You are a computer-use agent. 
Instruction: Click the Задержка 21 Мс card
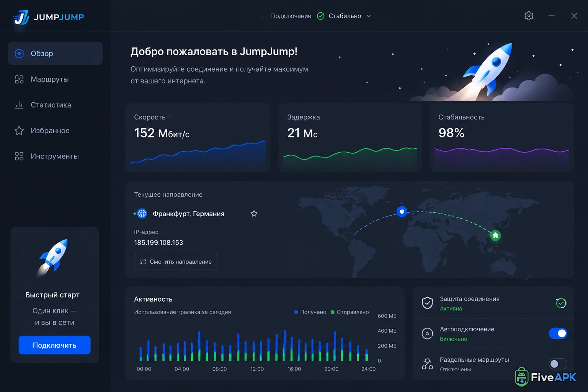(x=350, y=138)
